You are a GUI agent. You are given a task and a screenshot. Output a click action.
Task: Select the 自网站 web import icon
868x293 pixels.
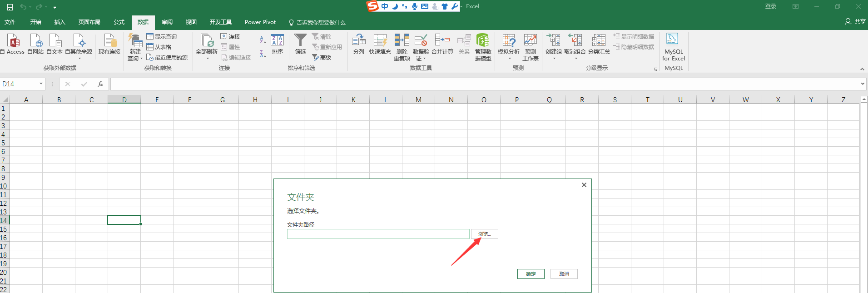[x=35, y=44]
